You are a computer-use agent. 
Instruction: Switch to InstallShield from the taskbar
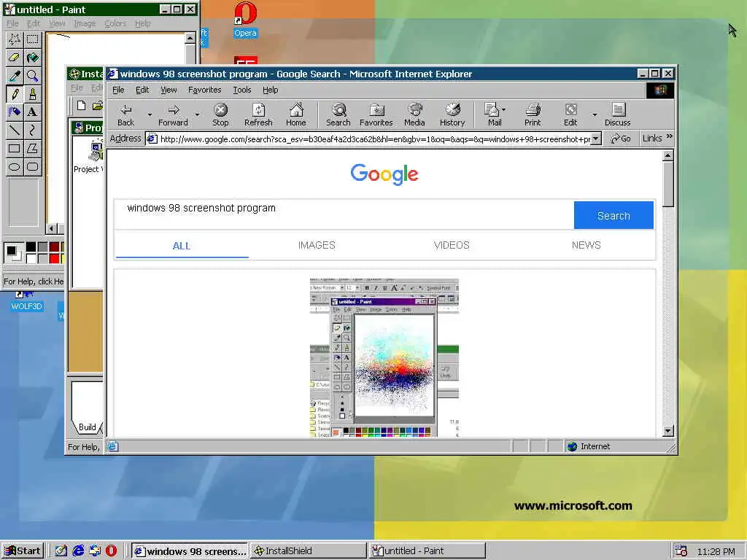[x=309, y=551]
